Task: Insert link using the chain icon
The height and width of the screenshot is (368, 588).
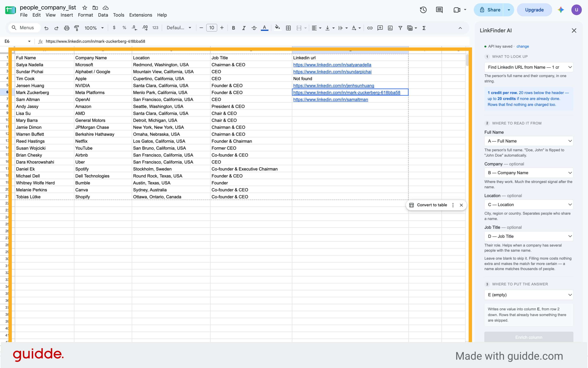Action: click(370, 28)
